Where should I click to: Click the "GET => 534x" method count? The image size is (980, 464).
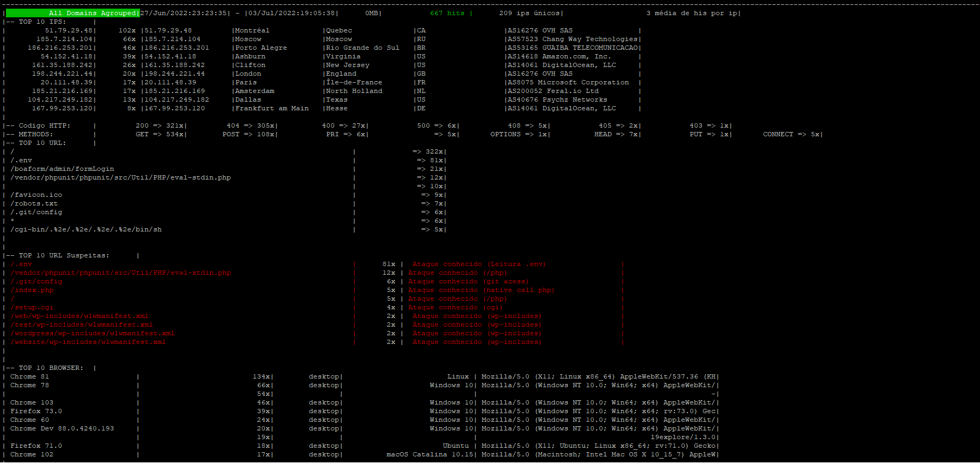click(x=160, y=134)
